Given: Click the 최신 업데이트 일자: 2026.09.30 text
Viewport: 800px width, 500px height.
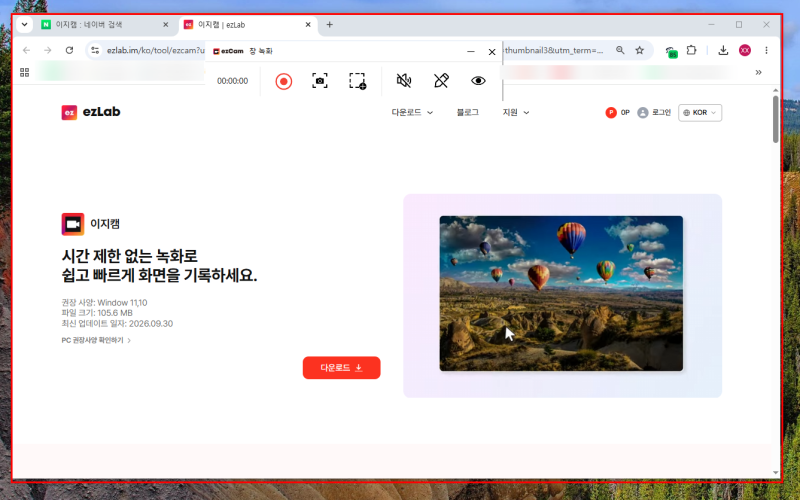Looking at the screenshot, I should [x=117, y=324].
